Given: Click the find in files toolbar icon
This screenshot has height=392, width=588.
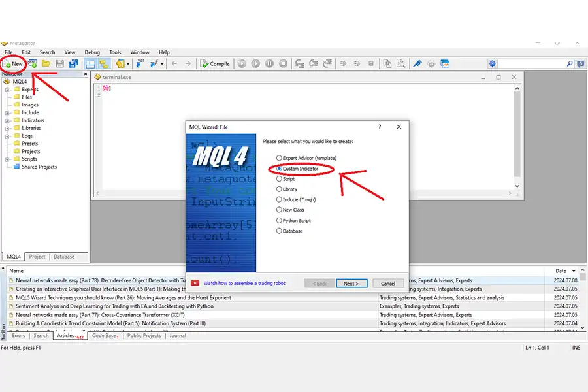Looking at the screenshot, I should click(x=401, y=64).
